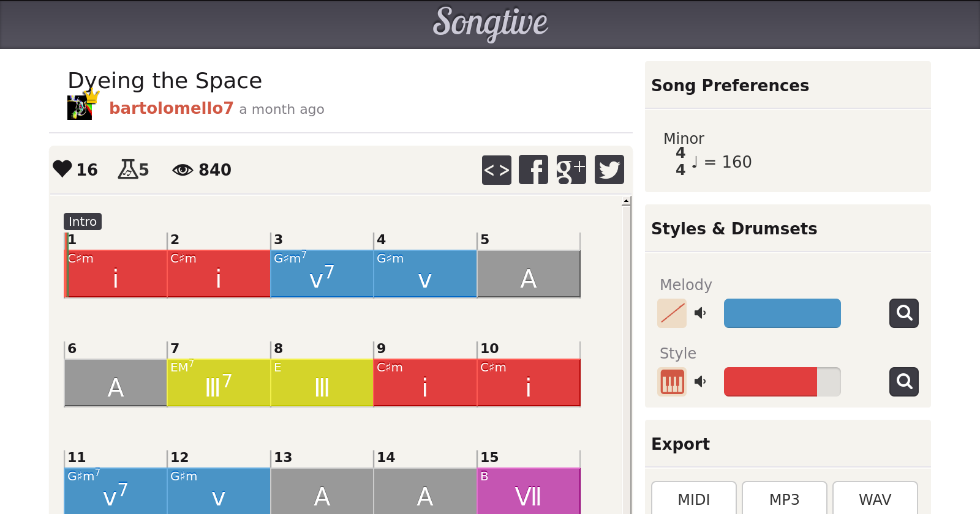Search Melody styles with magnifier button

click(x=903, y=313)
